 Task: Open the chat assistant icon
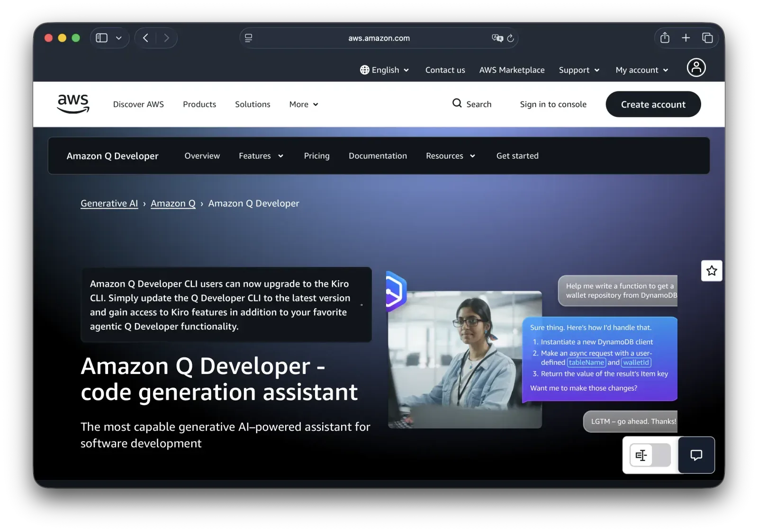click(x=696, y=455)
